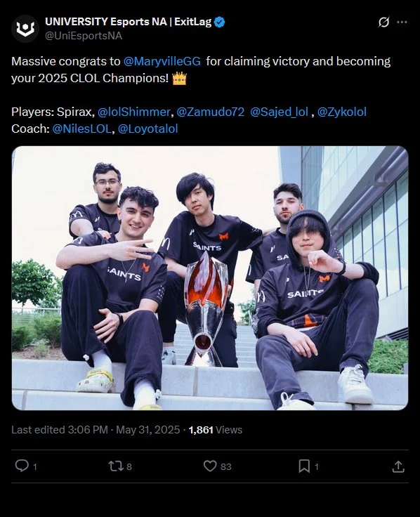The height and width of the screenshot is (517, 420).
Task: Visit the @Zamudo72 mention
Action: point(210,112)
